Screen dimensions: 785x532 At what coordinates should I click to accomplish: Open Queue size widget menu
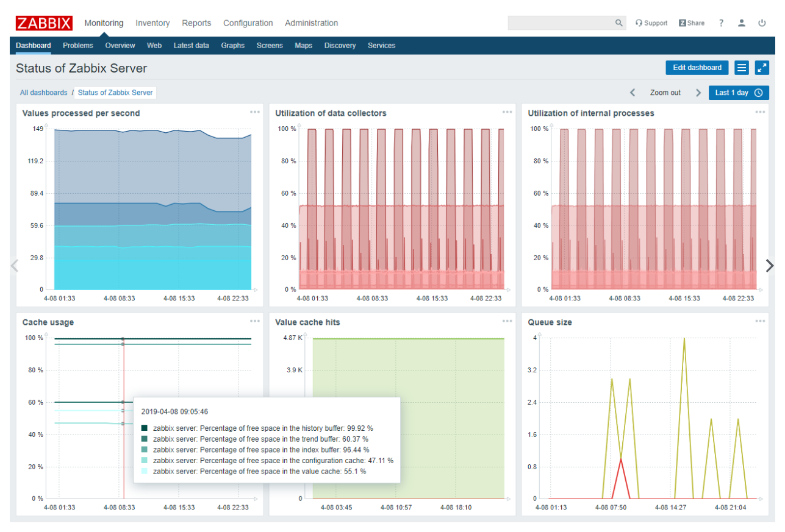(x=760, y=321)
